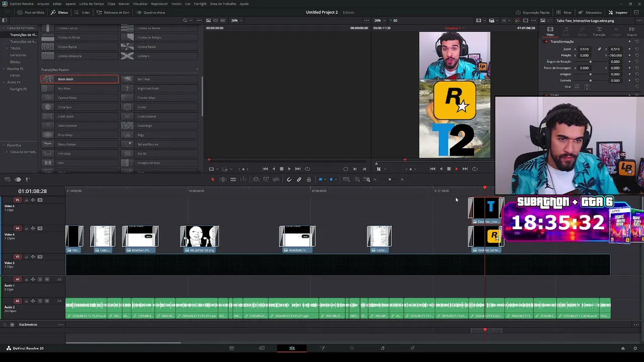Mute the Audio 1 track with M

coord(47,279)
